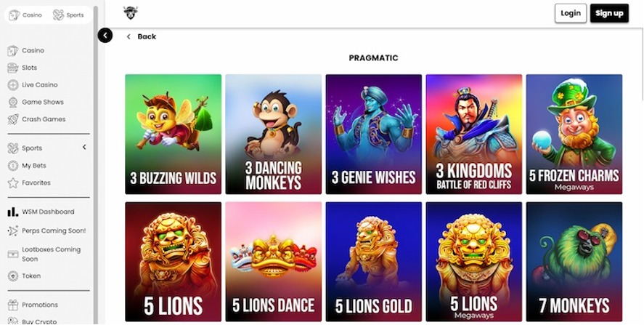Select the Favorites star icon
Image resolution: width=644 pixels, height=325 pixels.
click(x=13, y=182)
